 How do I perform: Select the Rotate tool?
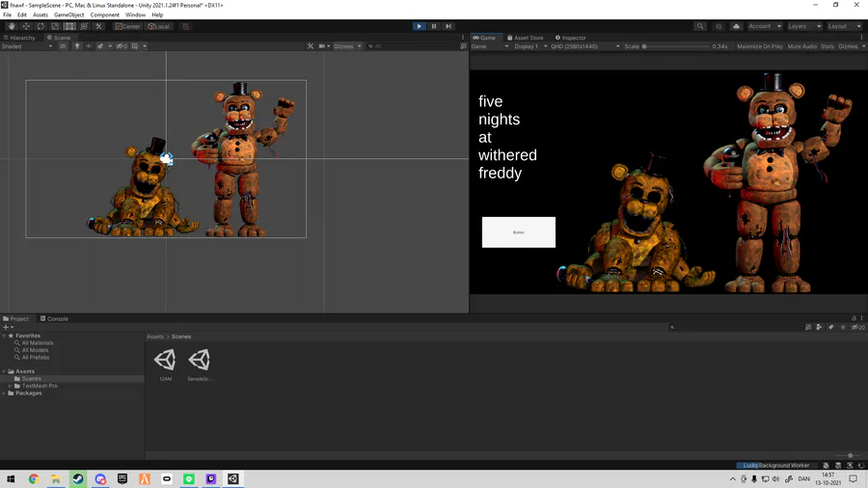(x=41, y=26)
